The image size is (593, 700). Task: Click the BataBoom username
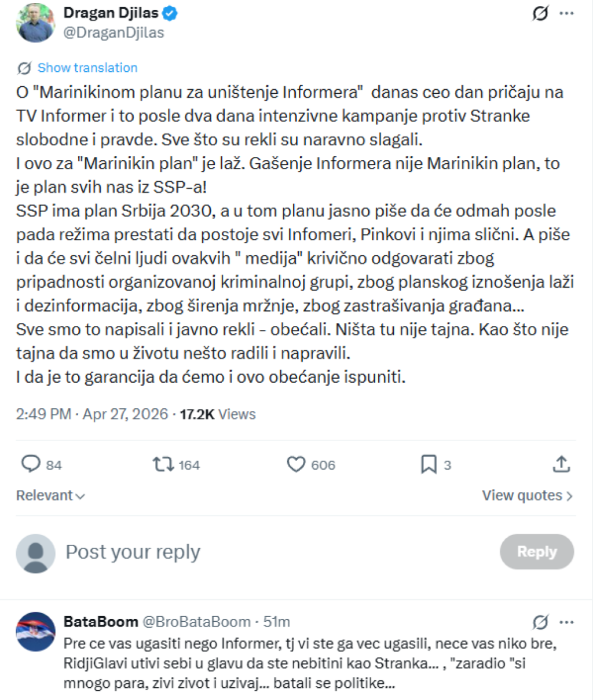point(101,622)
